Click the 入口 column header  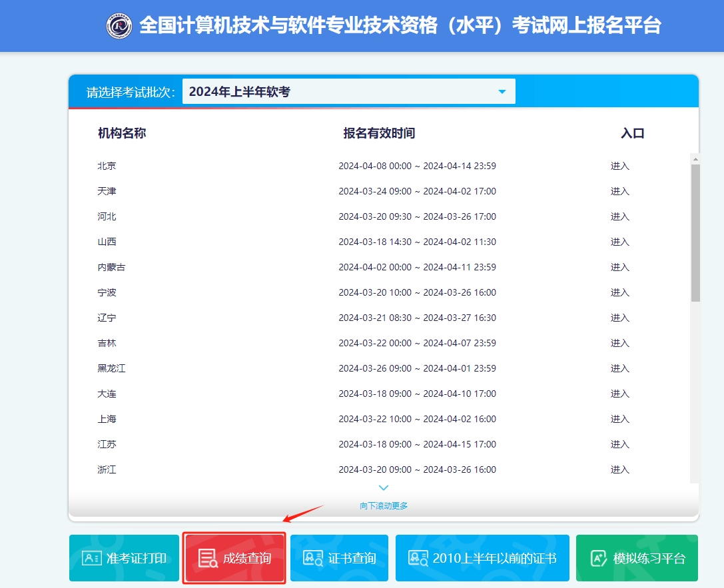click(x=633, y=133)
